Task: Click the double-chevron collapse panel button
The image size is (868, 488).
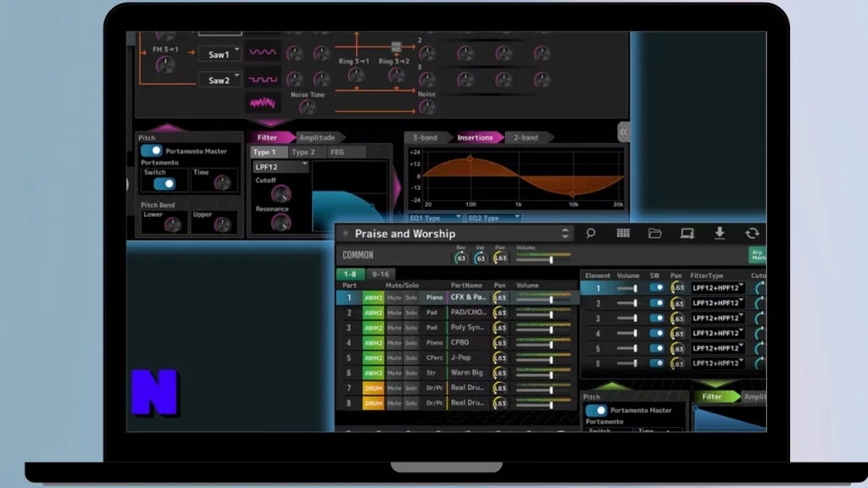Action: pos(623,132)
